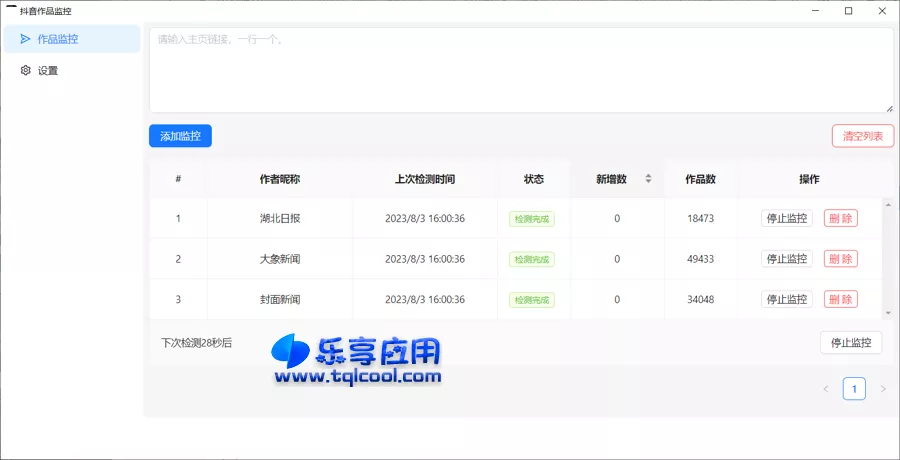Click the bottom 停止监控 button below table
Image resolution: width=900 pixels, height=460 pixels.
pos(851,343)
